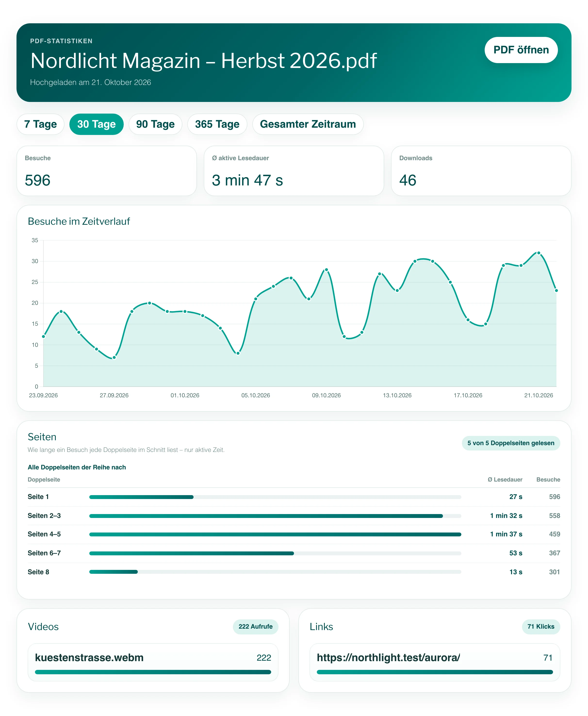The image size is (588, 716).
Task: Click the Besuche value 596 card
Action: pyautogui.click(x=107, y=171)
